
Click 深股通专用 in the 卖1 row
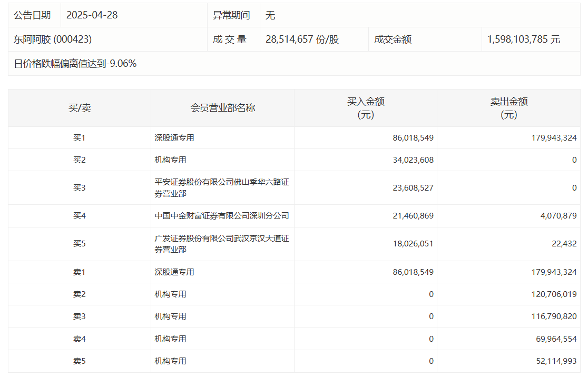(174, 272)
